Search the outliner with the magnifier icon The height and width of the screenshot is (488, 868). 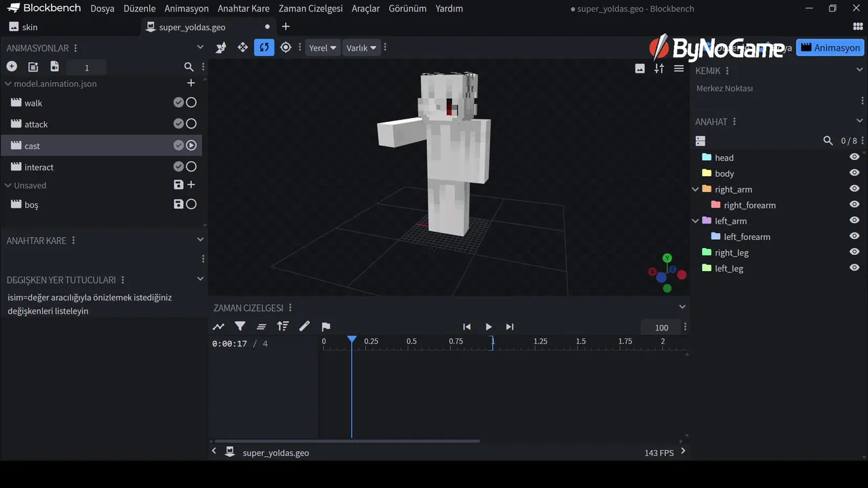coord(827,141)
